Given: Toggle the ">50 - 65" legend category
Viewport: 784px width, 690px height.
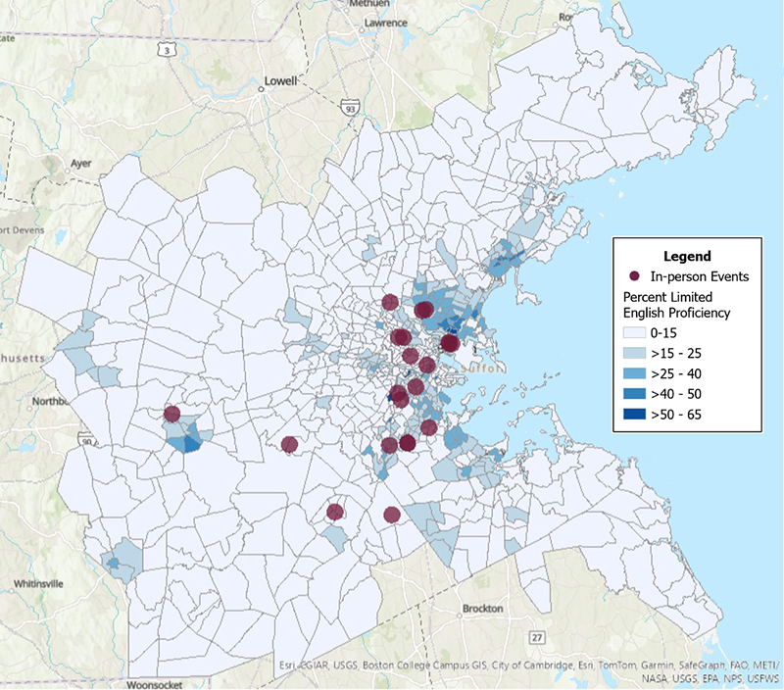Looking at the screenshot, I should (x=636, y=414).
